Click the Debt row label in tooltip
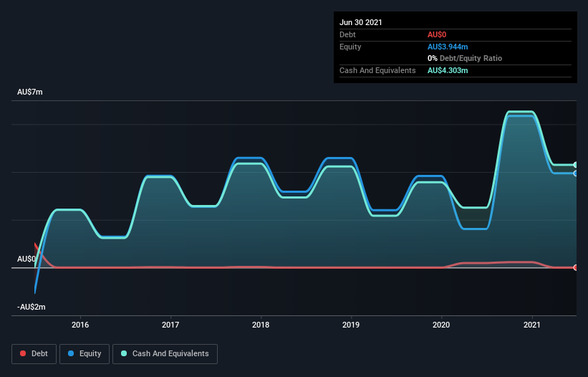 347,34
